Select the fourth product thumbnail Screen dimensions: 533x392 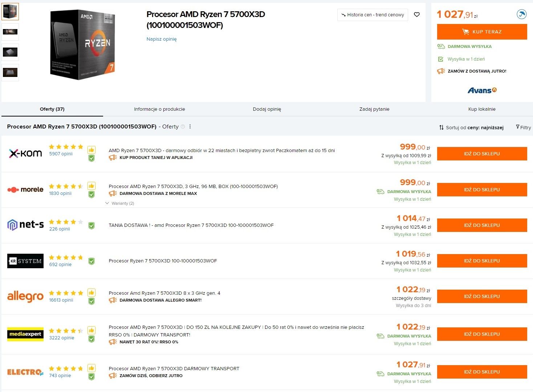click(x=10, y=72)
